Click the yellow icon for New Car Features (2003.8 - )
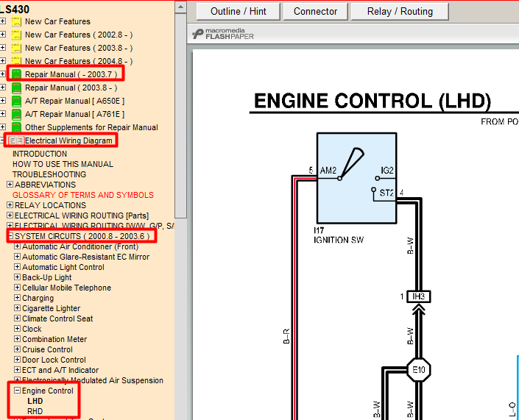The width and height of the screenshot is (519, 420). click(16, 49)
